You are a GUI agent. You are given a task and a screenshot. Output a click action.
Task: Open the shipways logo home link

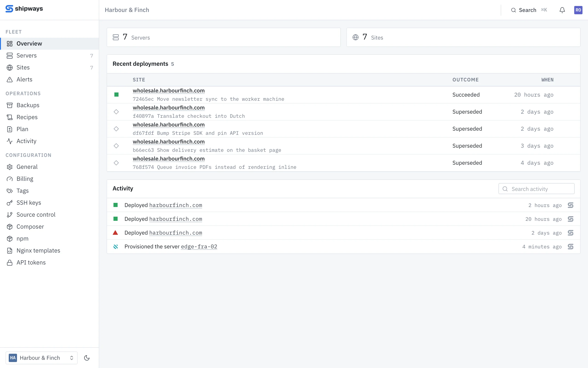point(24,9)
